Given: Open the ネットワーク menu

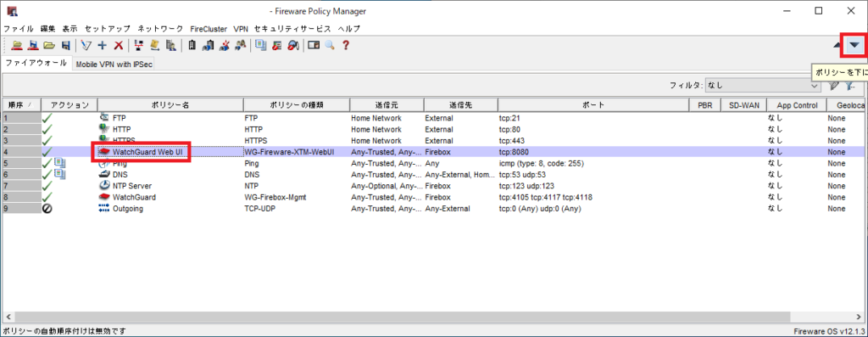Looking at the screenshot, I should 160,28.
